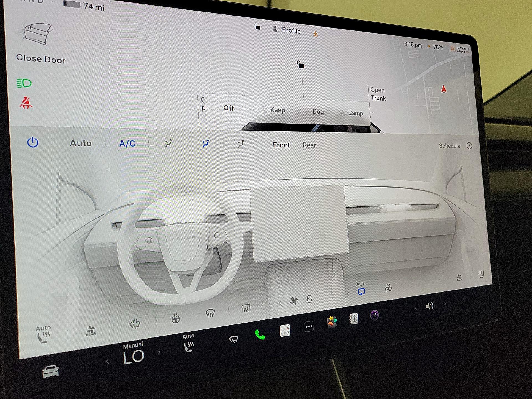Select Camp mode
Image resolution: width=532 pixels, height=399 pixels.
coord(352,113)
